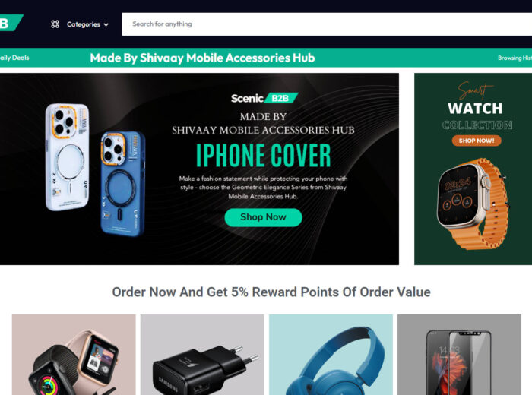The height and width of the screenshot is (395, 532).
Task: Open the screen protector category tile
Action: [x=459, y=355]
